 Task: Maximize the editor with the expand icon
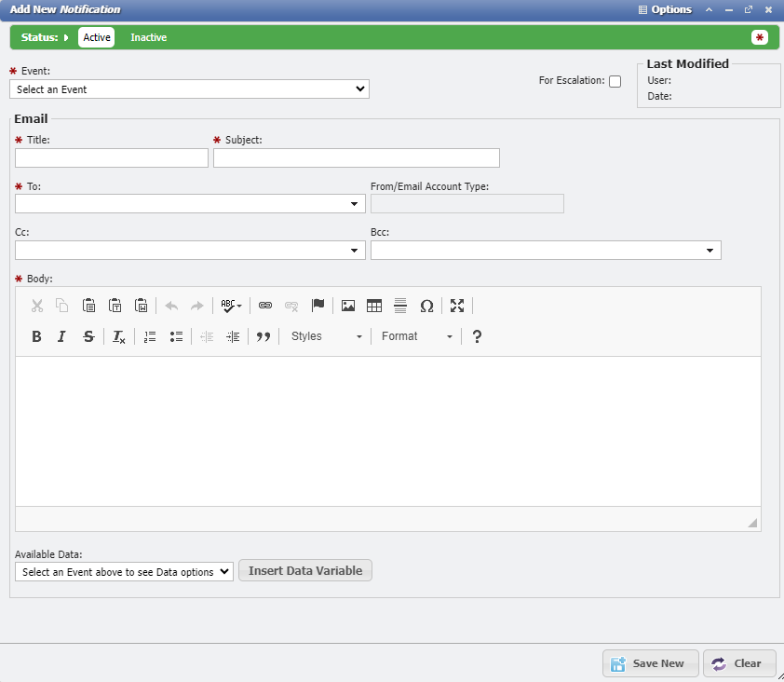click(x=457, y=306)
